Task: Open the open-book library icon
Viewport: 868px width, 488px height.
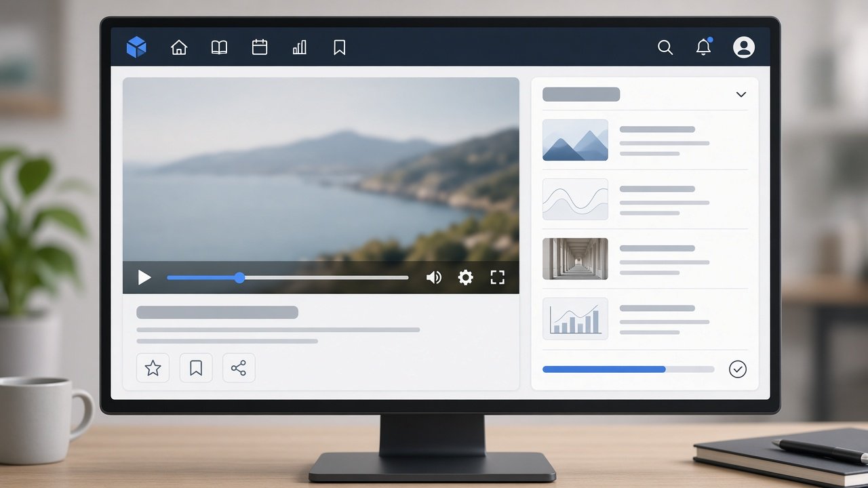Action: point(219,47)
